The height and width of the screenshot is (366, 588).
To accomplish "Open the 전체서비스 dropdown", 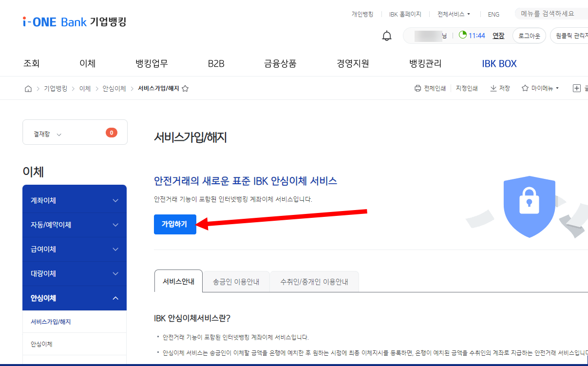I will (454, 14).
